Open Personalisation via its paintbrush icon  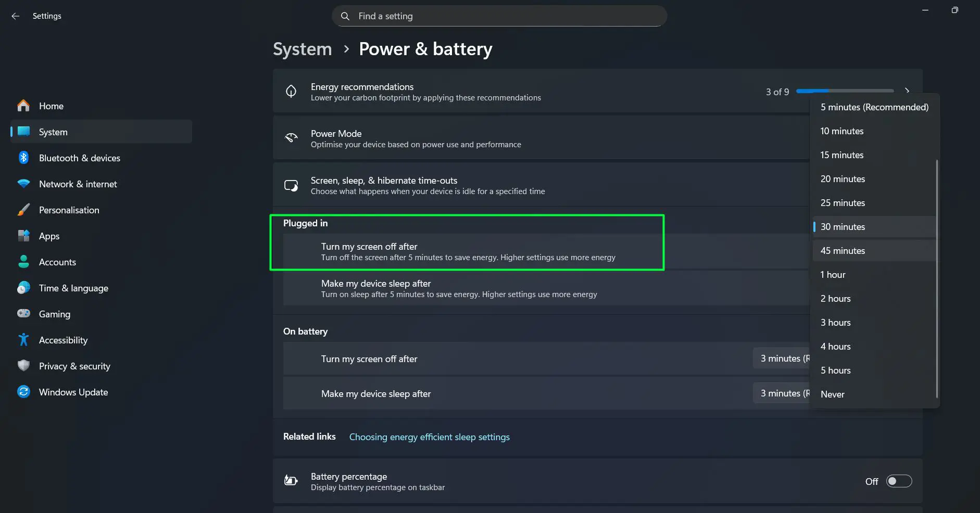pos(23,210)
